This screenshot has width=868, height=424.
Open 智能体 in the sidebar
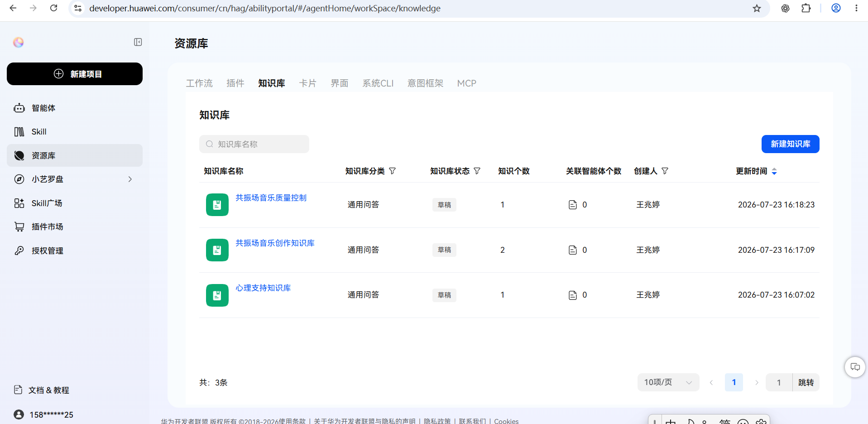[75, 108]
